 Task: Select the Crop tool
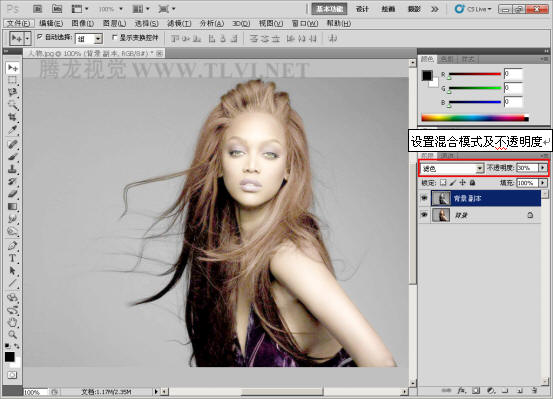[x=13, y=117]
